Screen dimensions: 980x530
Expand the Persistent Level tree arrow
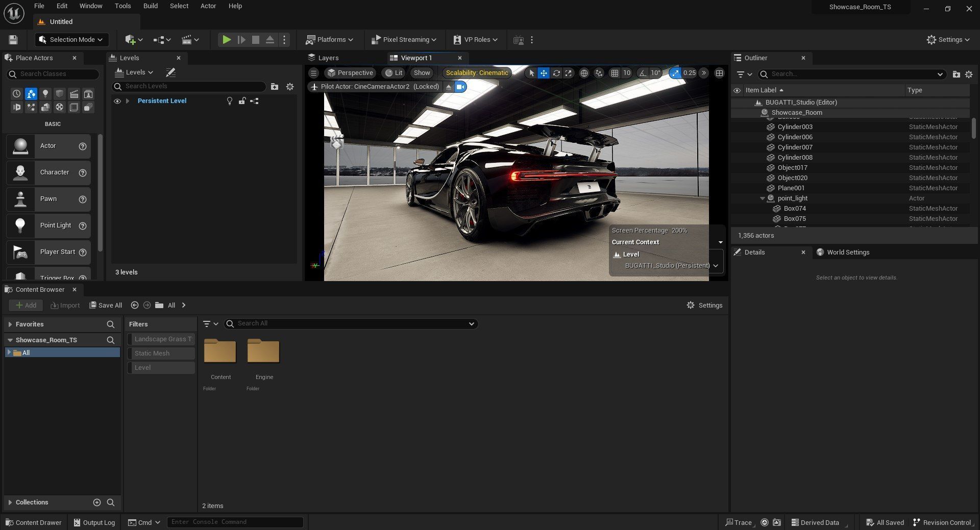tap(128, 101)
